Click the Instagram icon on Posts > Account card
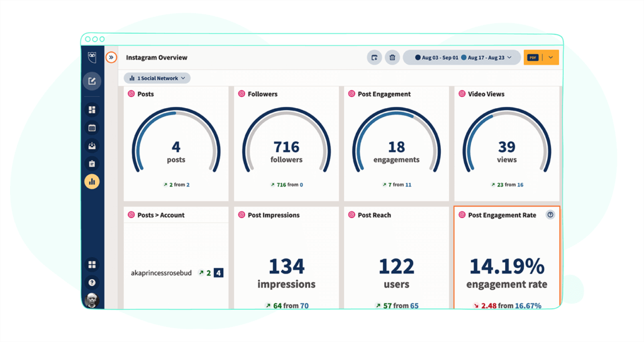The width and height of the screenshot is (644, 342). click(x=131, y=215)
